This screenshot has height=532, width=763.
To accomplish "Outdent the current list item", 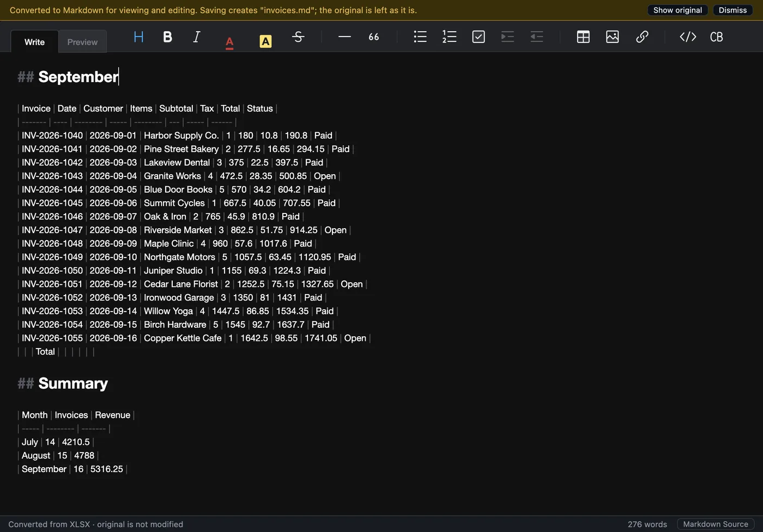I will coord(537,37).
